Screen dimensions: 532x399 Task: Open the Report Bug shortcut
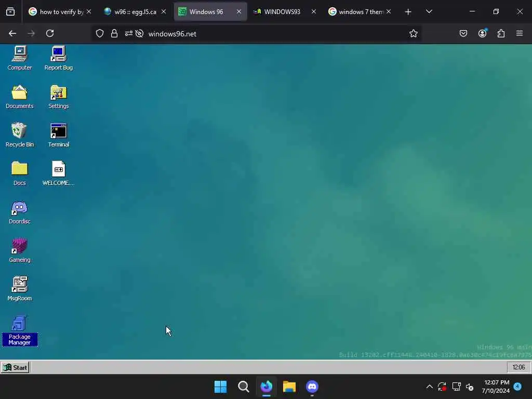tap(58, 58)
